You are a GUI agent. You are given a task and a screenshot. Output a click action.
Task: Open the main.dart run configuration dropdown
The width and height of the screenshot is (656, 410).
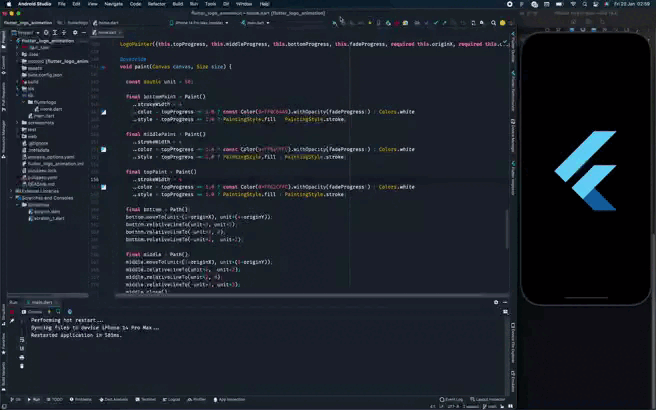pyautogui.click(x=255, y=23)
